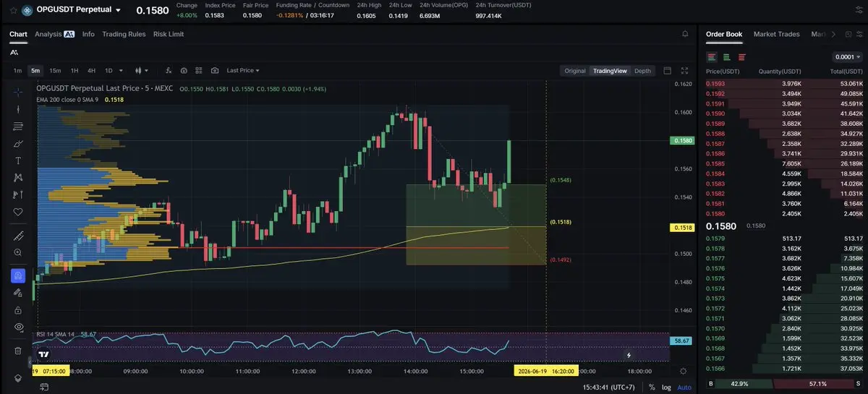The width and height of the screenshot is (868, 394).
Task: Select the ruler measure tool
Action: pyautogui.click(x=18, y=236)
